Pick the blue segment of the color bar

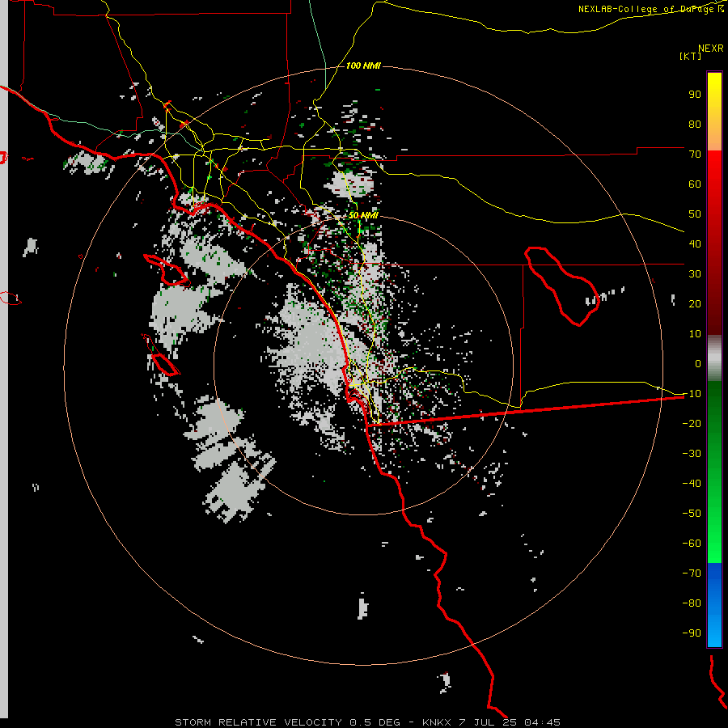point(714,605)
